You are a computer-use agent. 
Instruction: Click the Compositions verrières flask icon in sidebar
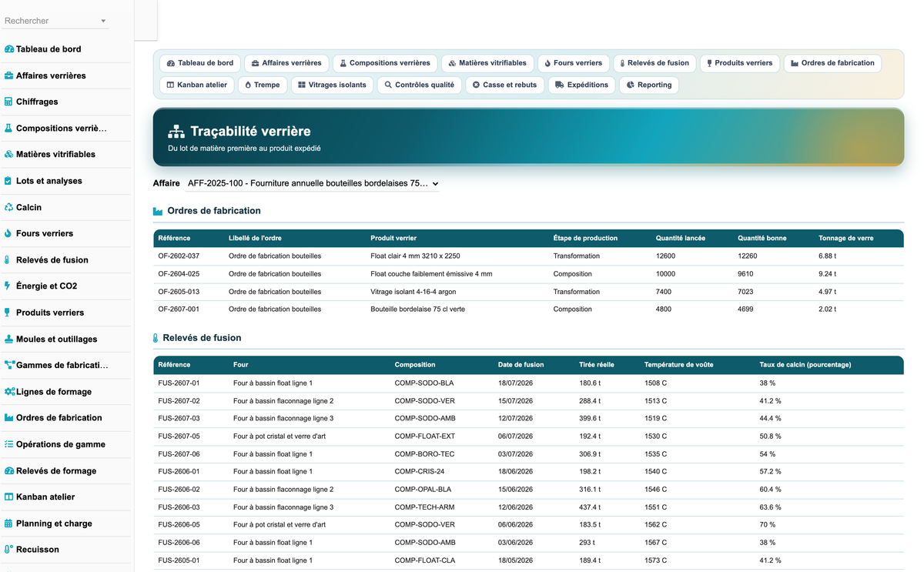(x=8, y=129)
